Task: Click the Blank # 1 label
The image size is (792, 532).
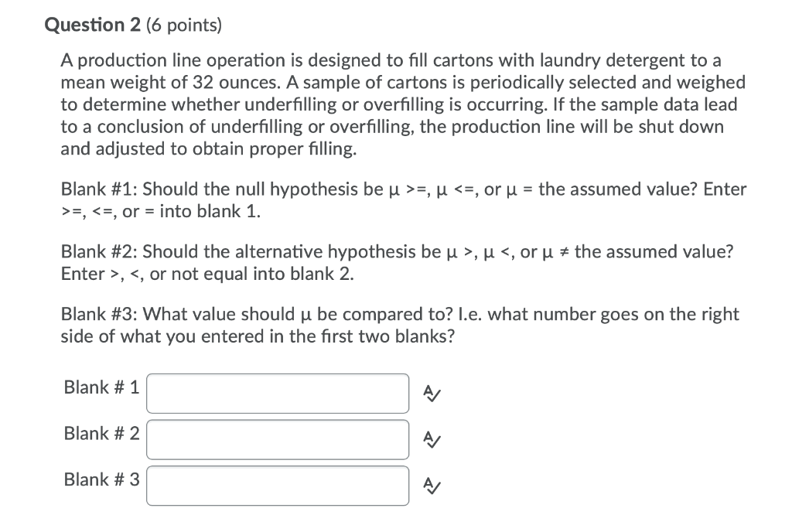Action: click(x=101, y=387)
